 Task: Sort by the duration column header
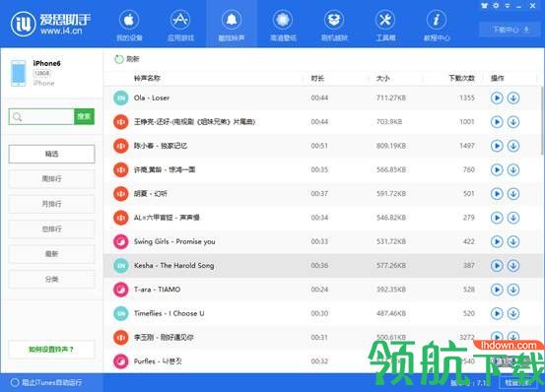tap(317, 78)
